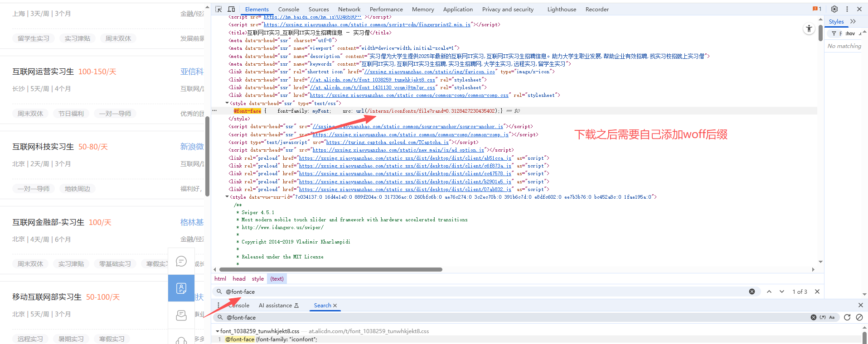This screenshot has width=868, height=344.
Task: Open element actions ellipsis beside @font-face row
Action: pyautogui.click(x=214, y=110)
